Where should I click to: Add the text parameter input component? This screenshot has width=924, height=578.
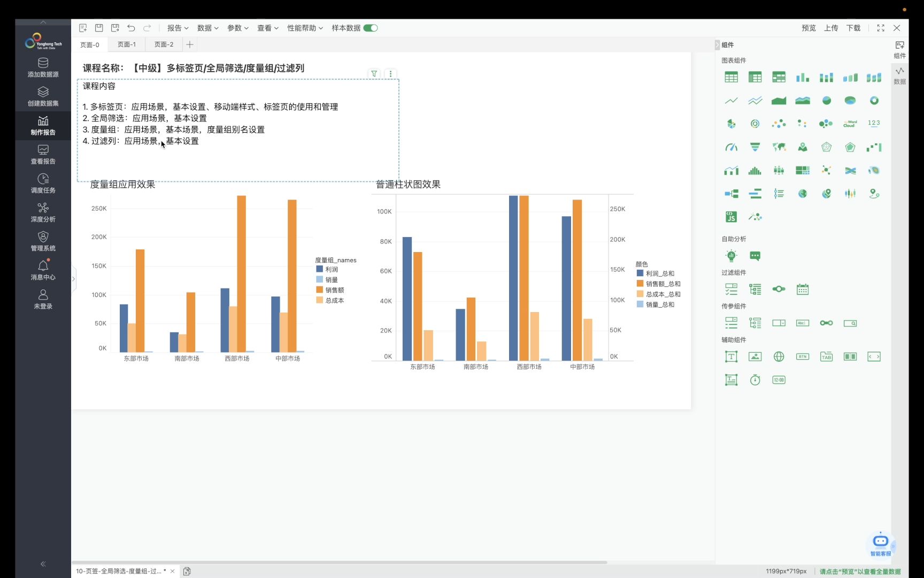point(802,323)
